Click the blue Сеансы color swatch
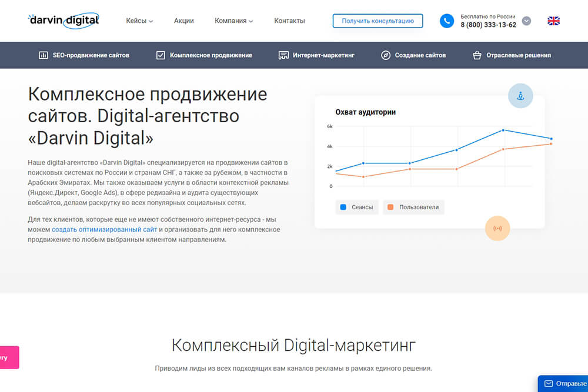The width and height of the screenshot is (588, 392). [x=343, y=207]
